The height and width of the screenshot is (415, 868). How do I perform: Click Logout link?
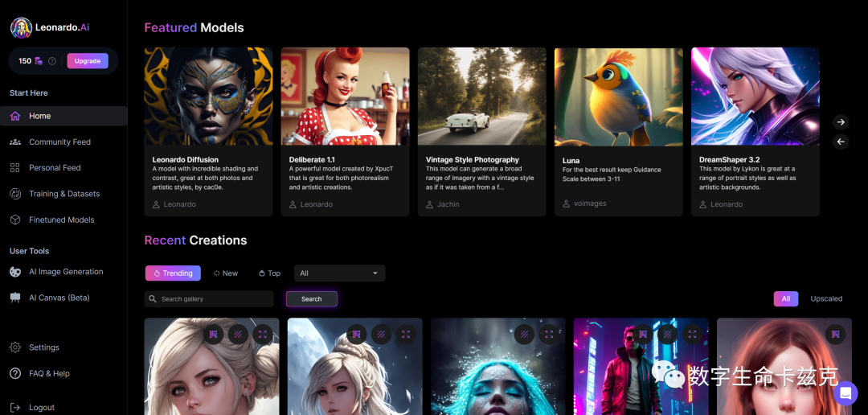[42, 407]
